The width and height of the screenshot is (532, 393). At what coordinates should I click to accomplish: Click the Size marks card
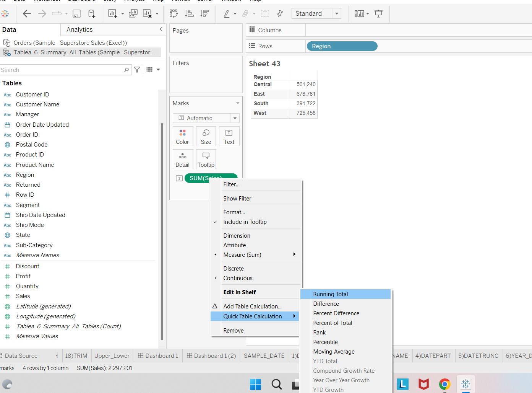206,136
